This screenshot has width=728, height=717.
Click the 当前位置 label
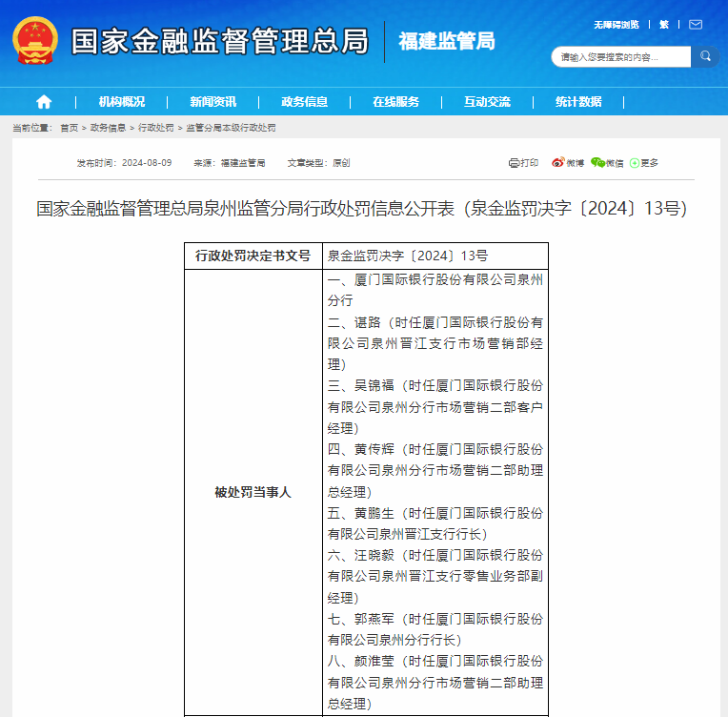coord(32,128)
